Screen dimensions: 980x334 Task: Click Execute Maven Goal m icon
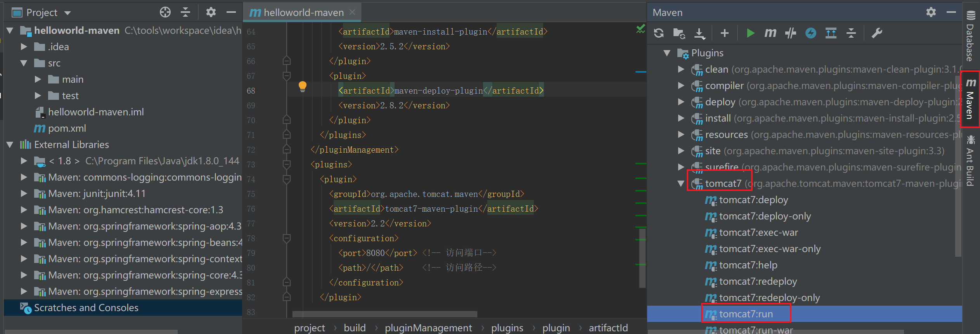770,33
